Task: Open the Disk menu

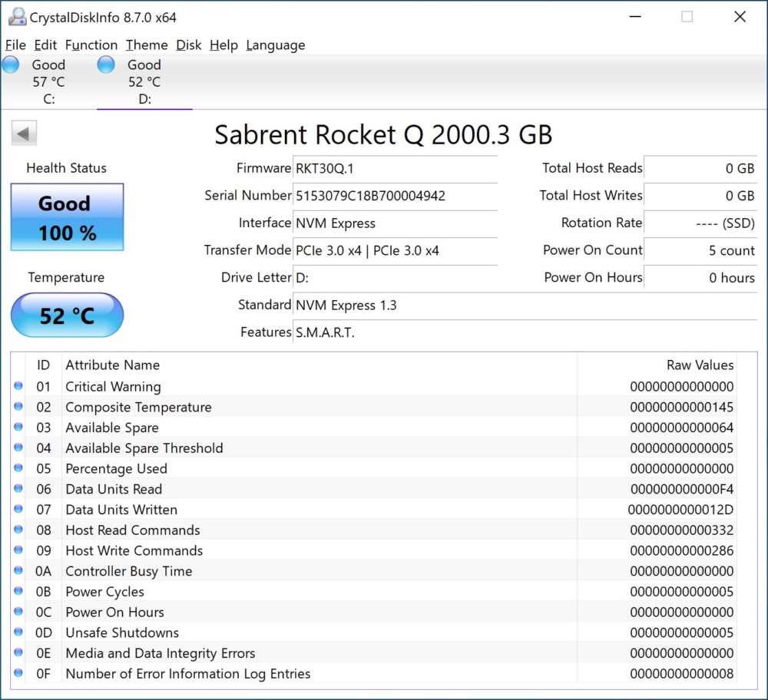Action: [x=189, y=45]
